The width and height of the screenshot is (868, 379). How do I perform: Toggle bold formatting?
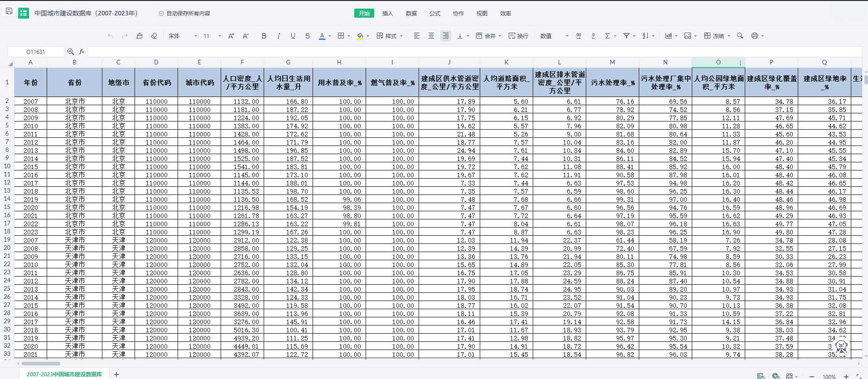(x=264, y=36)
